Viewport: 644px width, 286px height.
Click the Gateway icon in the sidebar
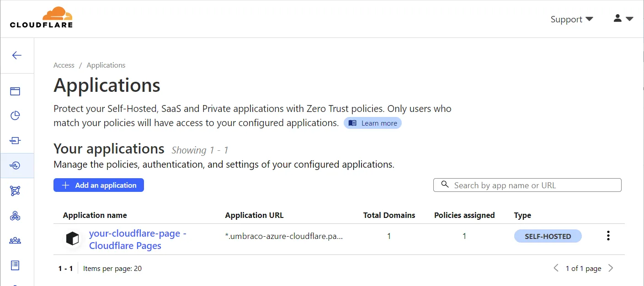point(16,141)
